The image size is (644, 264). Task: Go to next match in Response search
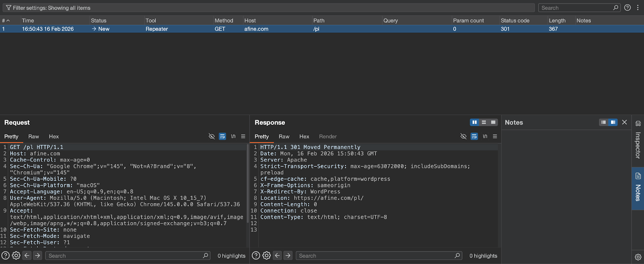click(x=288, y=256)
